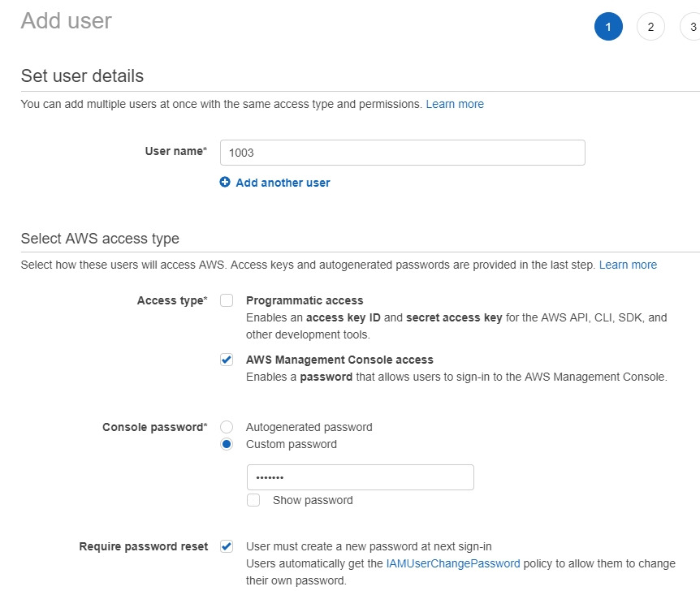Viewport: 700px width, 608px height.
Task: Open the IAMUserChangePassword policy link
Action: point(452,563)
